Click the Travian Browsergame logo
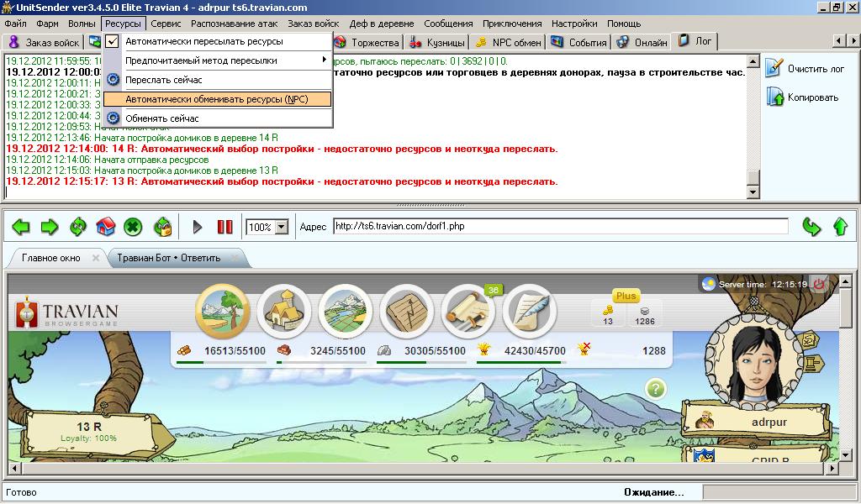The image size is (861, 504). [67, 314]
